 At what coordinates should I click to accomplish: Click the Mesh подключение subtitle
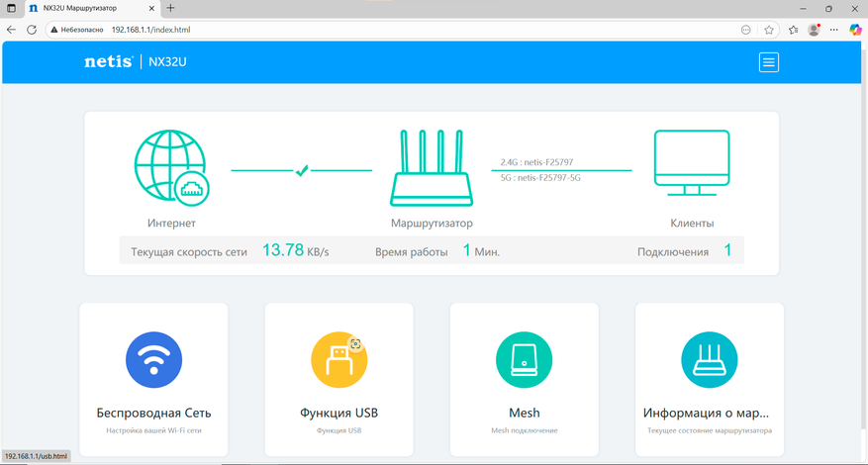coord(525,430)
